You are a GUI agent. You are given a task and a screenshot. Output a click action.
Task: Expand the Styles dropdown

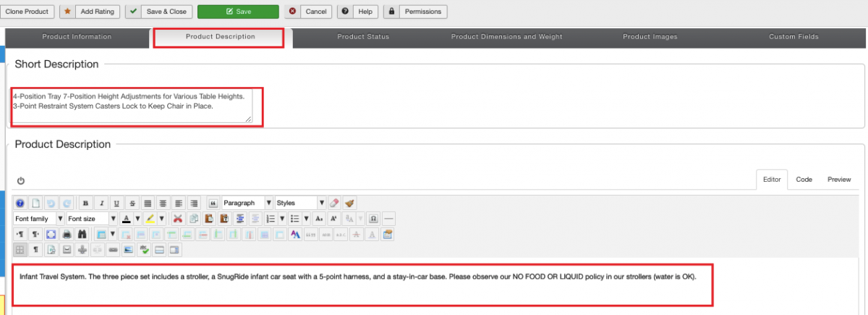[300, 203]
